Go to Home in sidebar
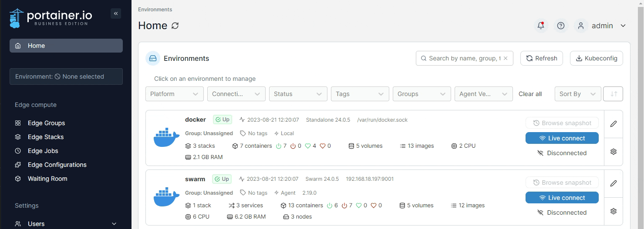 66,46
